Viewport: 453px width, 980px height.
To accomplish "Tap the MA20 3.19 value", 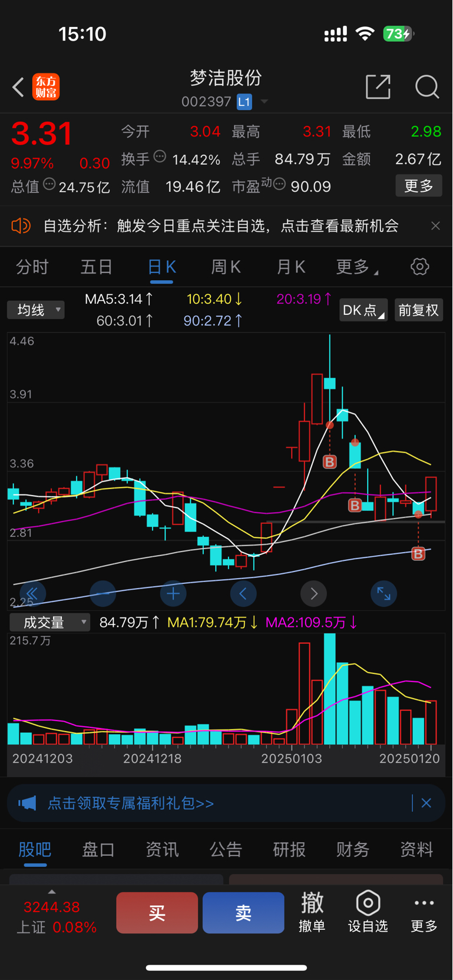I will pos(304,299).
